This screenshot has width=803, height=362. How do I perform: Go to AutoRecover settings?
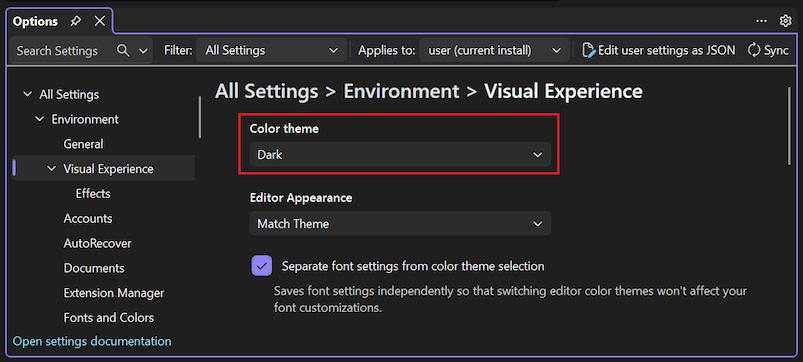pos(97,243)
